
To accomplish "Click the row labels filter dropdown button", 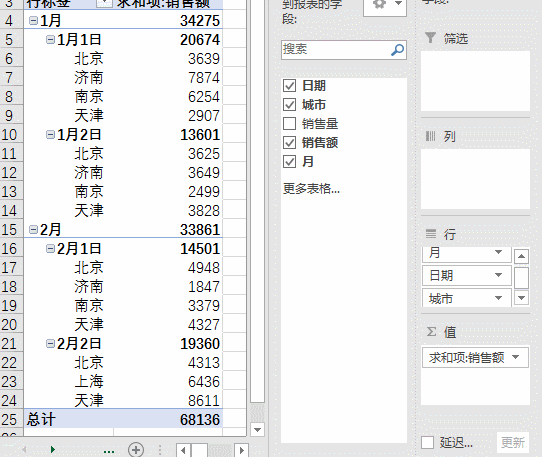I will [x=104, y=3].
